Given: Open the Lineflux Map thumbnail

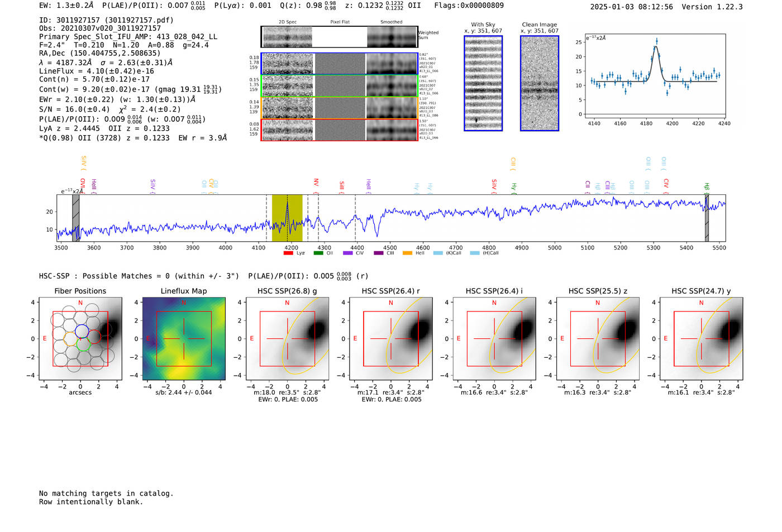Looking at the screenshot, I should point(184,338).
